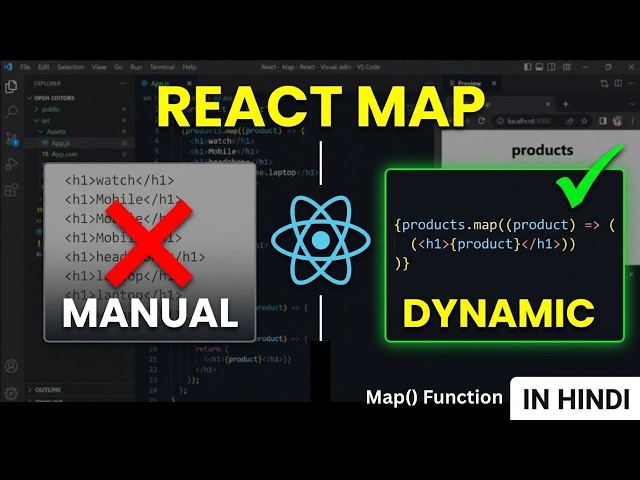Click the EXPLORER panel title
The width and height of the screenshot is (640, 480).
[x=47, y=83]
